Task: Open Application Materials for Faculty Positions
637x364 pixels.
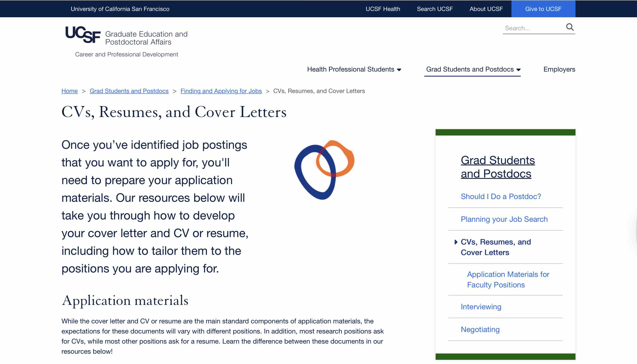Action: click(x=508, y=279)
